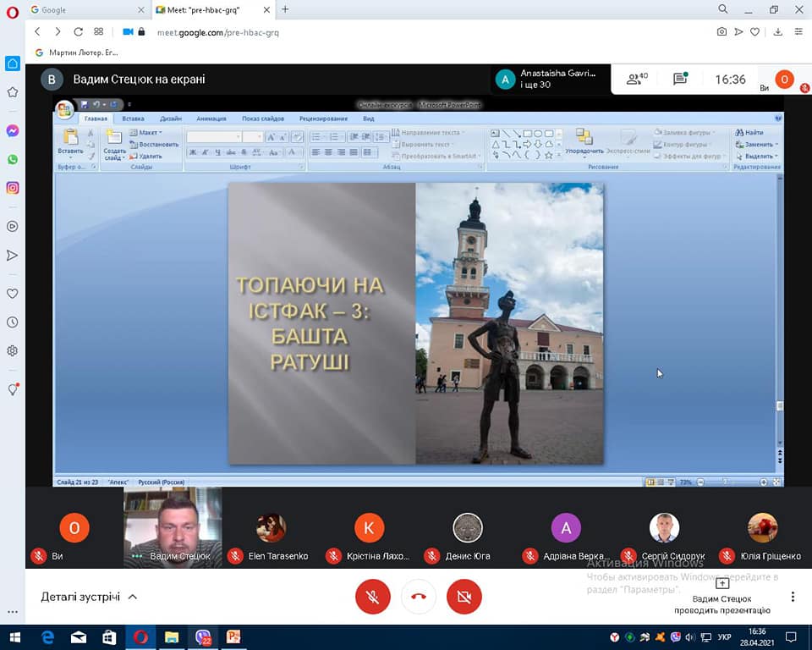Open the meeting chat panel

tap(680, 80)
